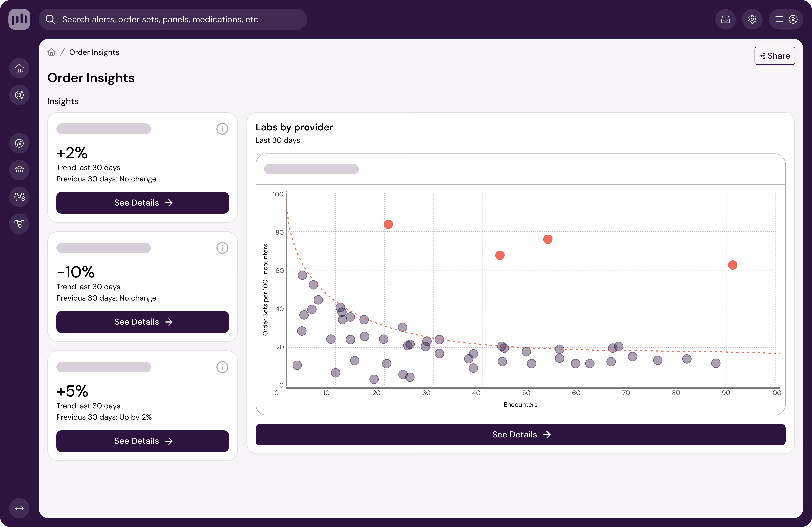Image resolution: width=812 pixels, height=527 pixels.
Task: Click the red outlier dot near 90 encounters
Action: point(733,265)
